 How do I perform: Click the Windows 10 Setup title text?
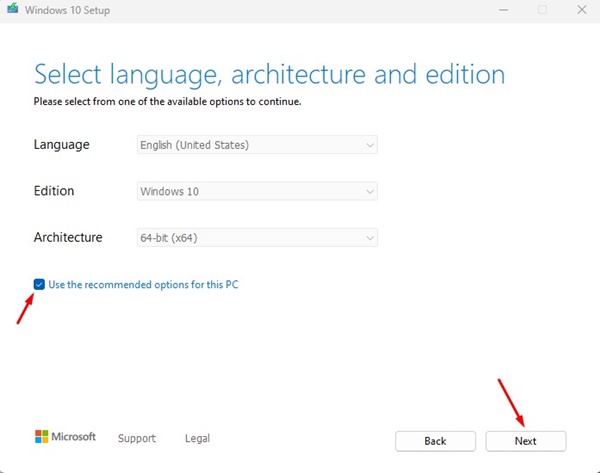click(x=67, y=10)
